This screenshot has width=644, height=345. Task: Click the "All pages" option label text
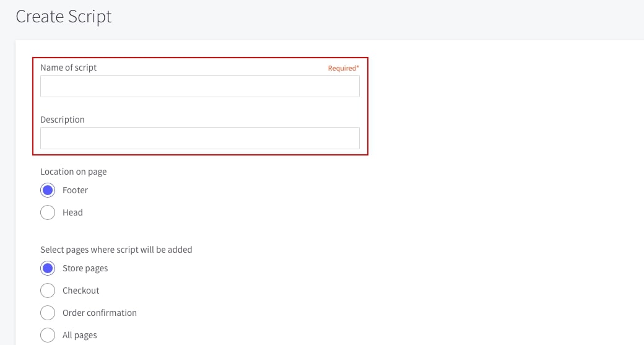coord(79,335)
